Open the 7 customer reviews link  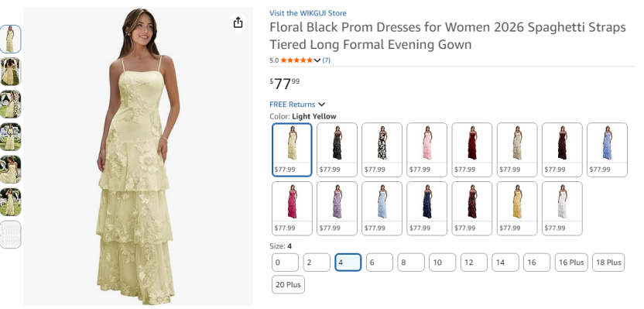pos(326,60)
